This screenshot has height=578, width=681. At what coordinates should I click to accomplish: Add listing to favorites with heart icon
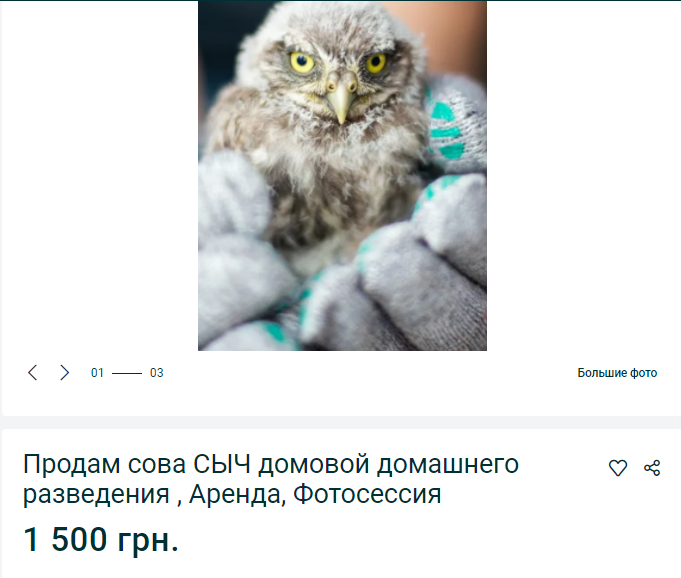618,468
